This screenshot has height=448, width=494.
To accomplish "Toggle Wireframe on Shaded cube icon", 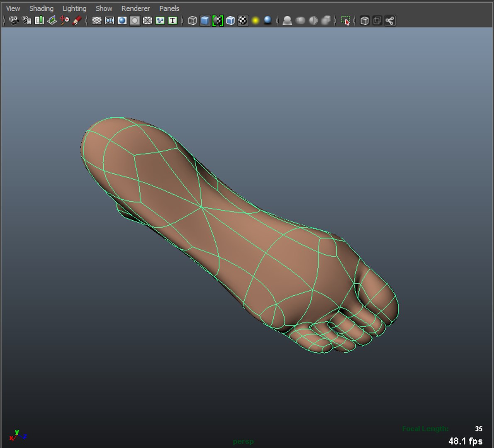I will pos(230,21).
